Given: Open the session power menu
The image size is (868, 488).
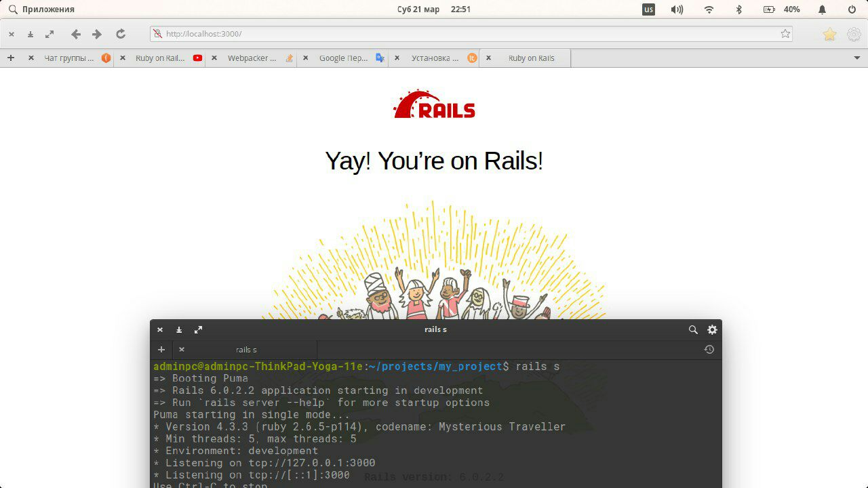Looking at the screenshot, I should pyautogui.click(x=852, y=9).
